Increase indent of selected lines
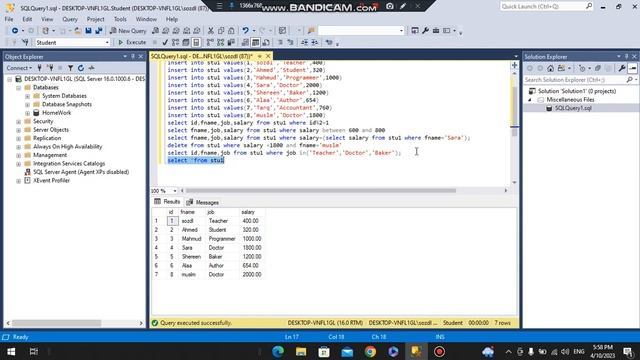The height and width of the screenshot is (360, 640). pos(315,42)
